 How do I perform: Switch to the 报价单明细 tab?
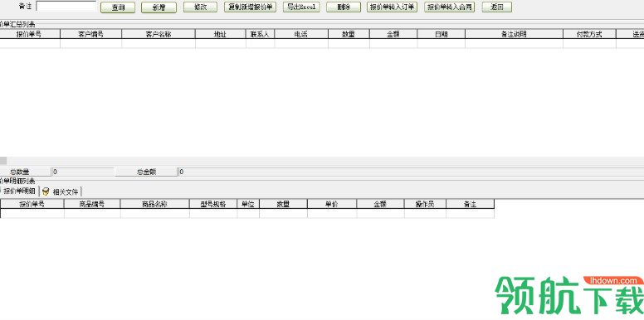coord(19,192)
